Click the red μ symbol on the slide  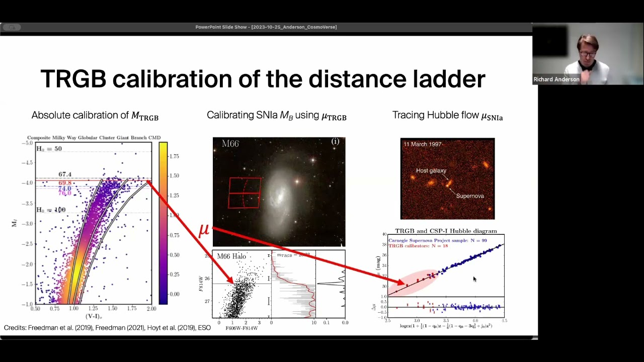tap(204, 230)
